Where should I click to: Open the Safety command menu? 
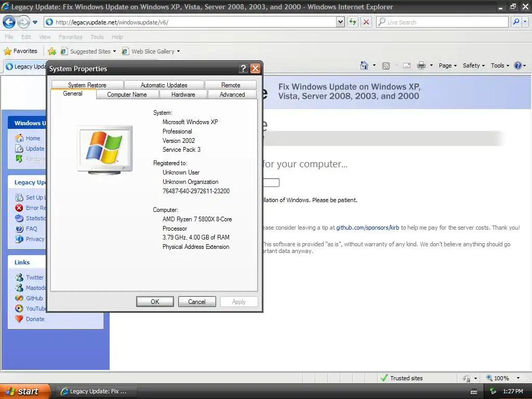[474, 65]
